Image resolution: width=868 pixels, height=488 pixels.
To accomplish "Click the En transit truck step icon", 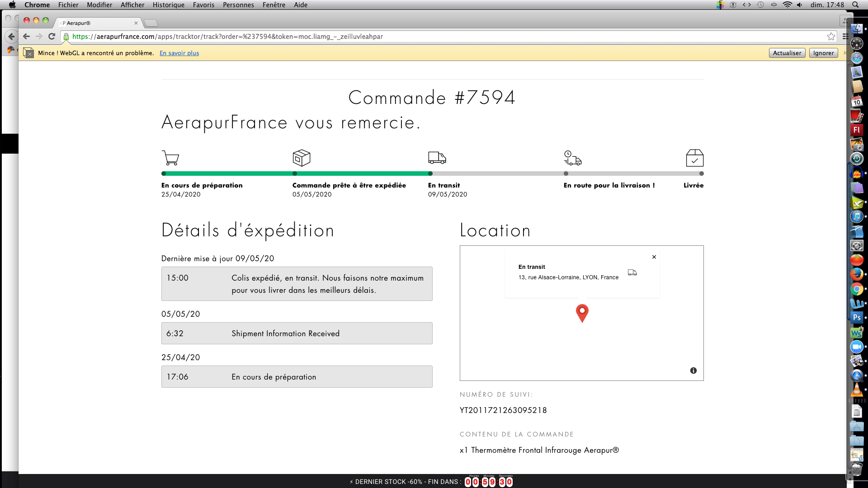I will tap(437, 158).
